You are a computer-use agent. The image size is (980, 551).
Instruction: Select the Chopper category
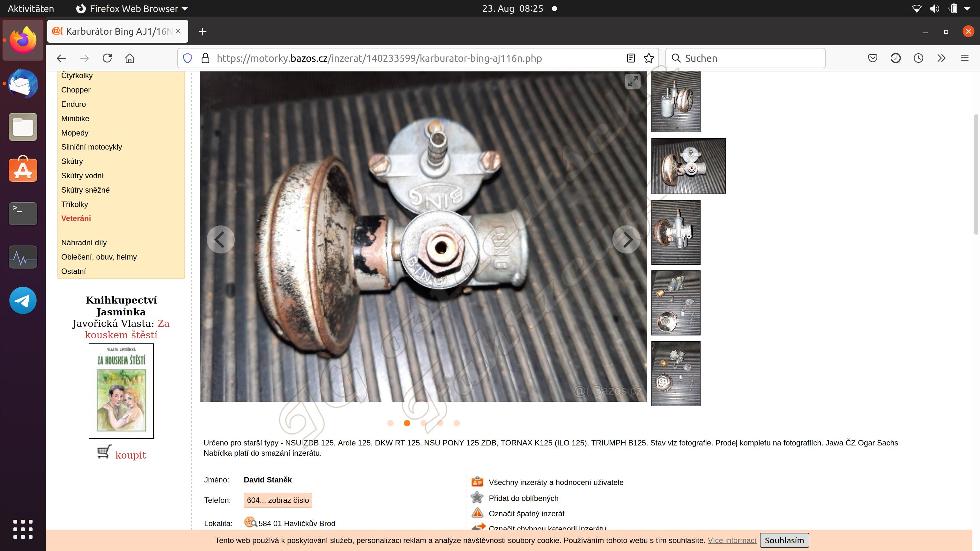(76, 90)
